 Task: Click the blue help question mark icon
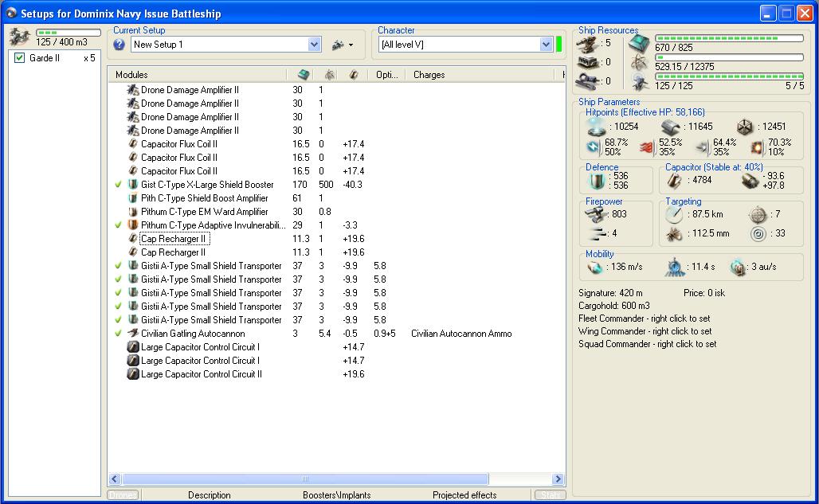(x=120, y=45)
